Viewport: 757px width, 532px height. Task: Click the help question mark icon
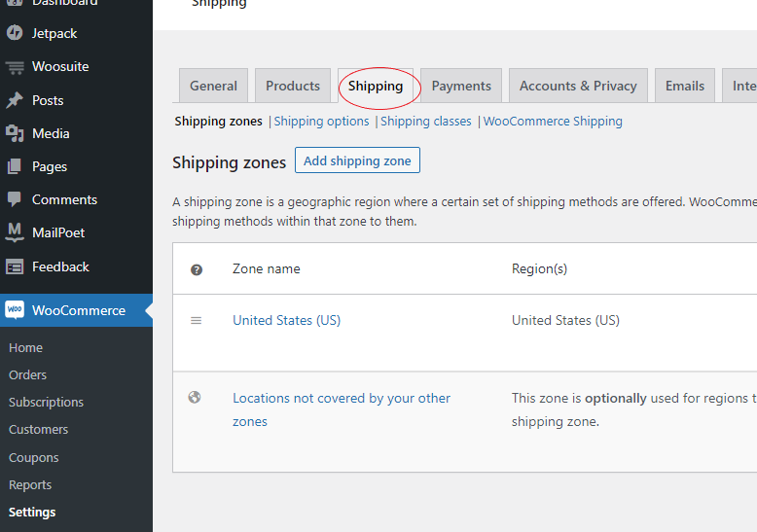click(x=197, y=269)
